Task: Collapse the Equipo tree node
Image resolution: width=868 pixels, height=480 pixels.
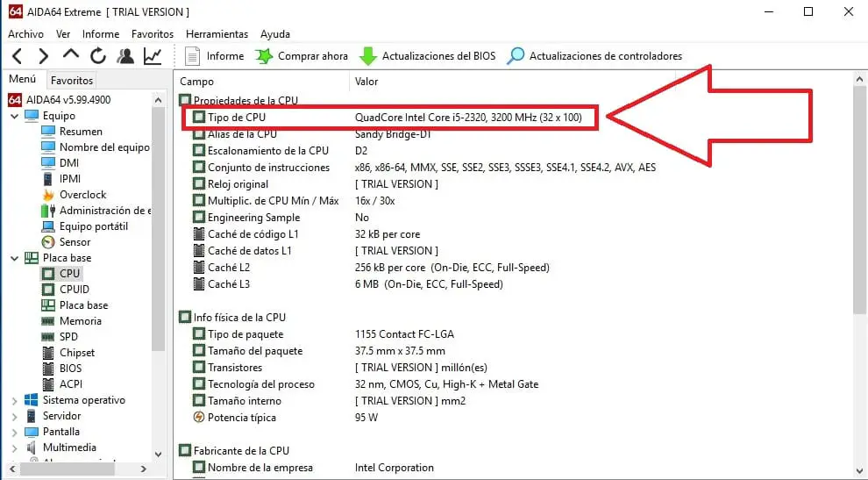Action: tap(15, 116)
